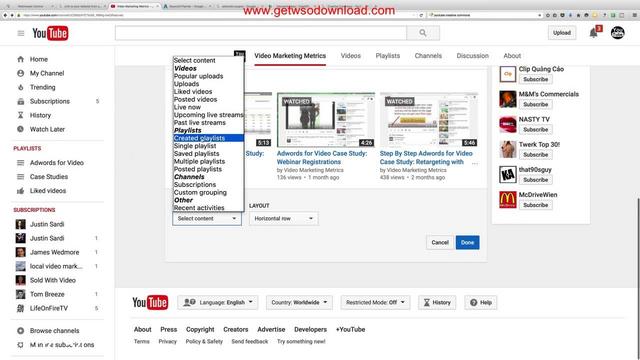The image size is (640, 360).
Task: Click the YouTube logo in the header
Action: tap(50, 33)
